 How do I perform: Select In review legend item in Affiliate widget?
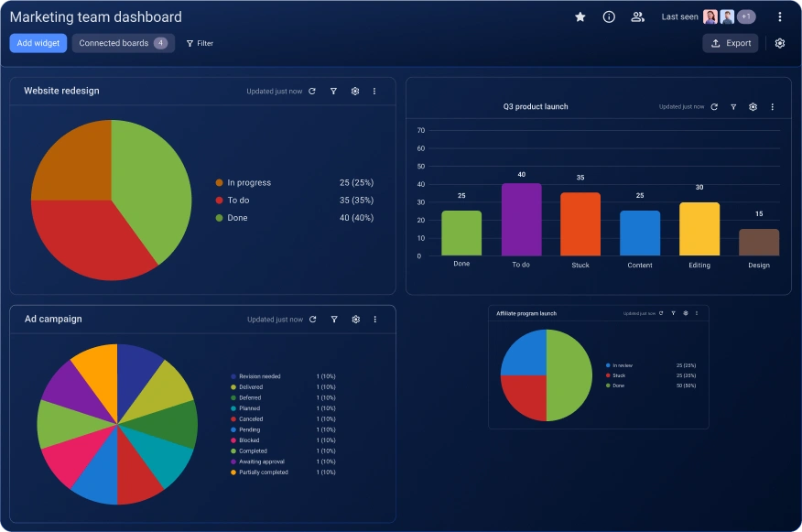tap(651, 365)
